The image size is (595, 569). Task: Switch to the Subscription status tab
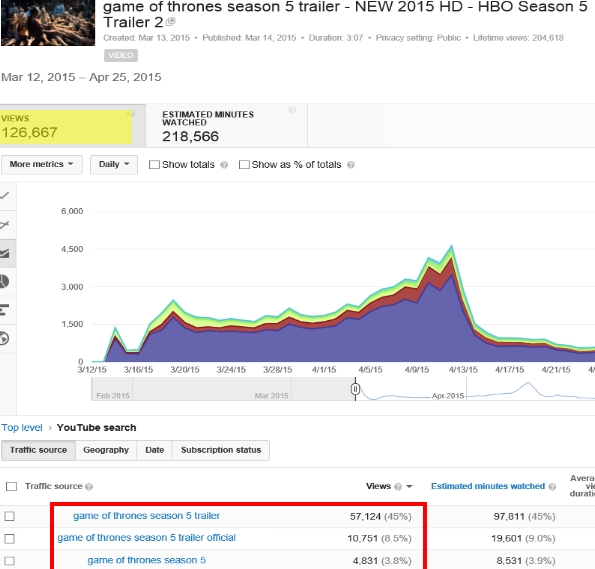click(x=221, y=450)
